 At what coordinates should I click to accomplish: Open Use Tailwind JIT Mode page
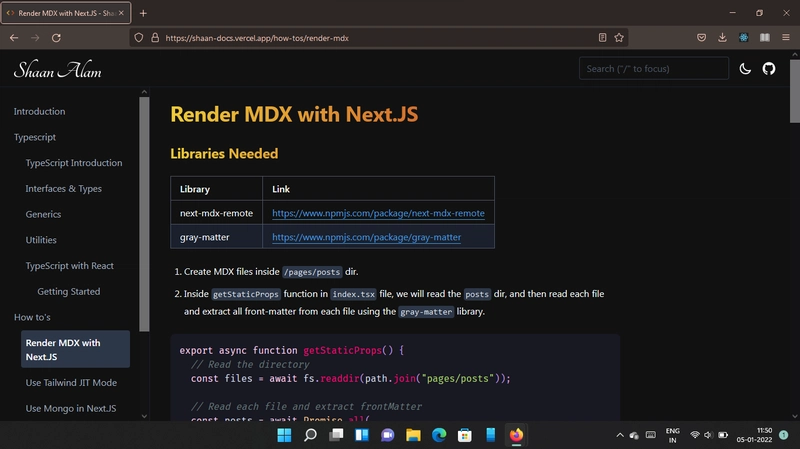pos(71,383)
